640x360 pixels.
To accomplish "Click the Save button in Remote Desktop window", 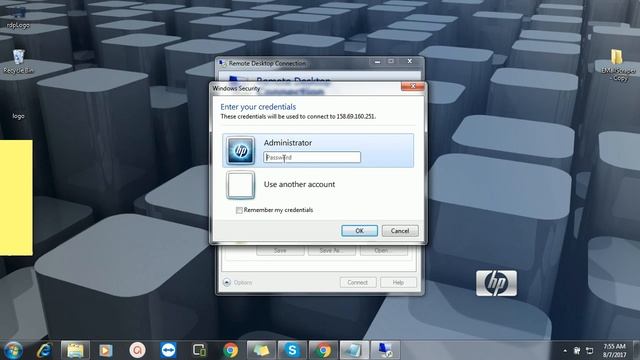I will tap(280, 250).
